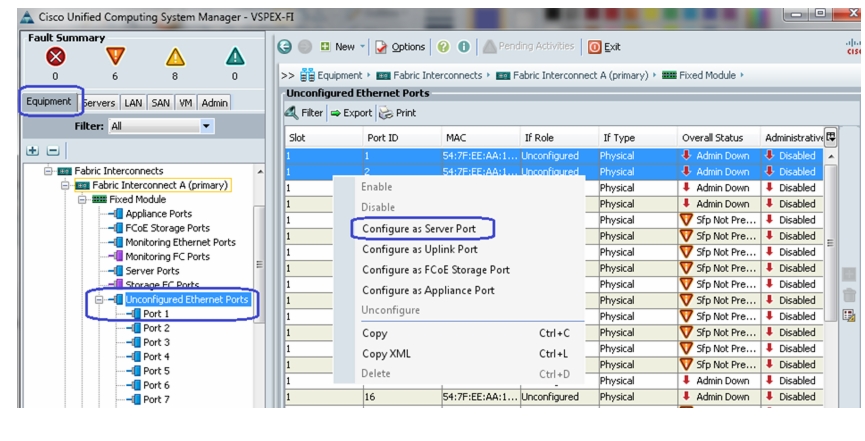Screen dimensions: 865x441
Task: Collapse the Fixed Module tree node
Action: [x=82, y=200]
